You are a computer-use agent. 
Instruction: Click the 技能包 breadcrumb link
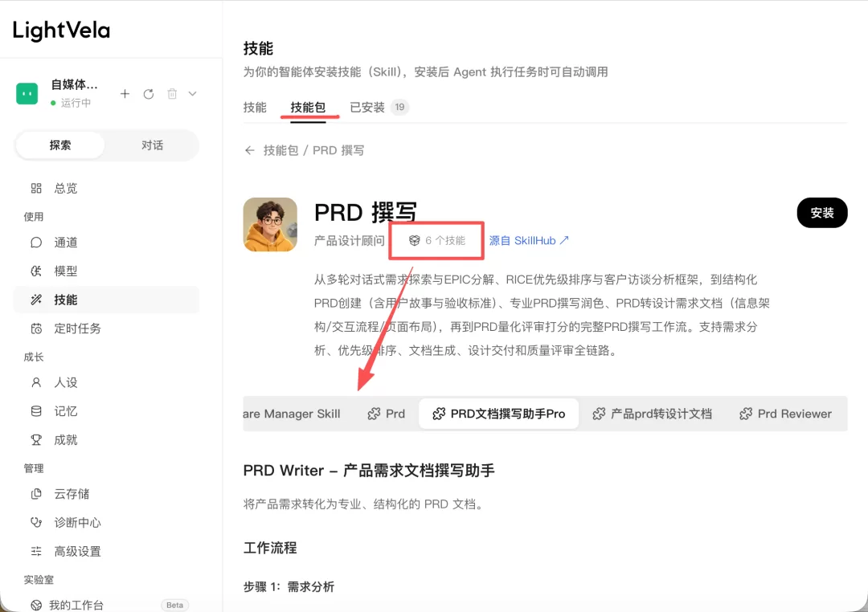coord(280,150)
